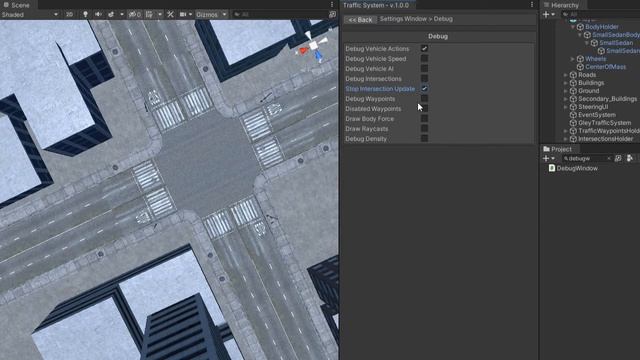Click Project search field containing debugw
This screenshot has width=640, height=360.
(x=587, y=158)
